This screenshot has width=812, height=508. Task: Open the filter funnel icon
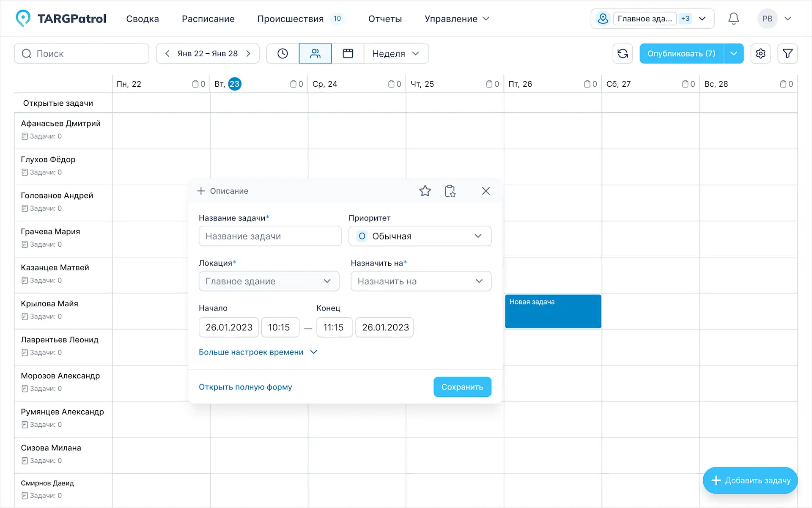(x=787, y=54)
